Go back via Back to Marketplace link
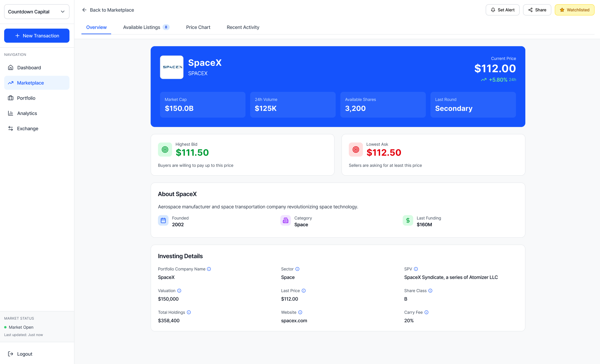 pos(108,10)
